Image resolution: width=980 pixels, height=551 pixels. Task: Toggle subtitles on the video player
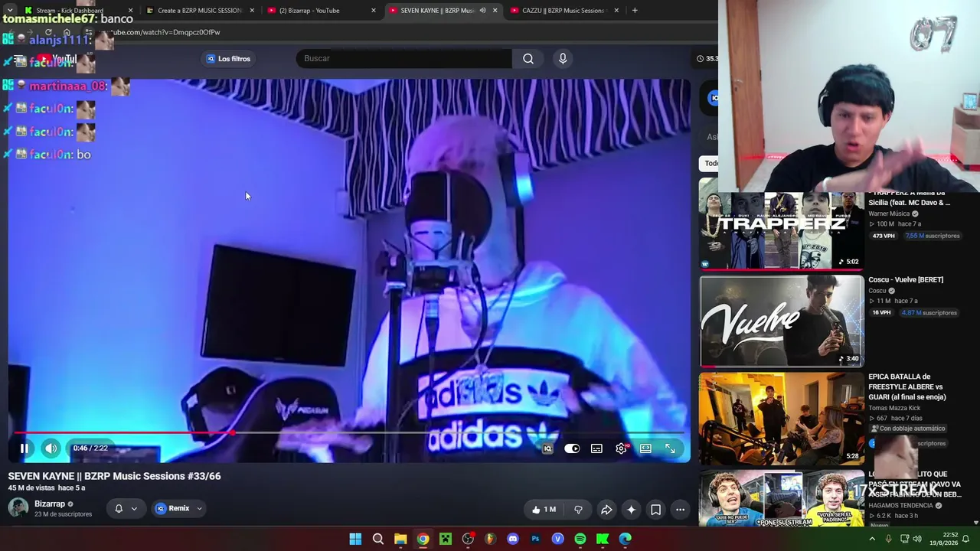click(596, 449)
